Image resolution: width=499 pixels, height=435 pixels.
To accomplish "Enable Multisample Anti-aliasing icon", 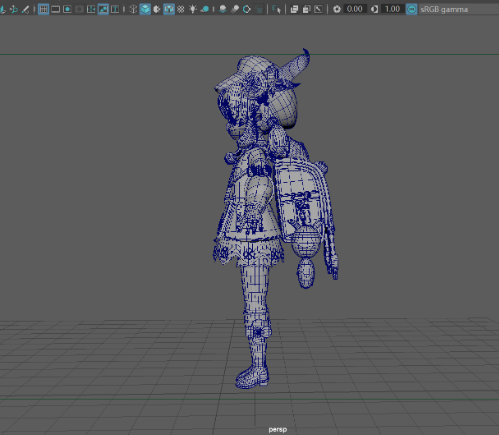I will point(247,9).
